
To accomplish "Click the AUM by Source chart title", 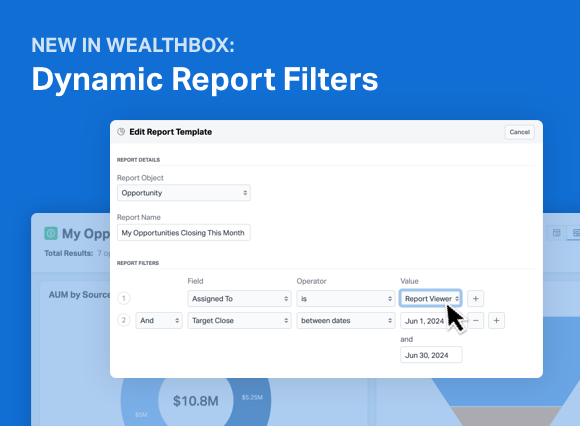I will [80, 295].
